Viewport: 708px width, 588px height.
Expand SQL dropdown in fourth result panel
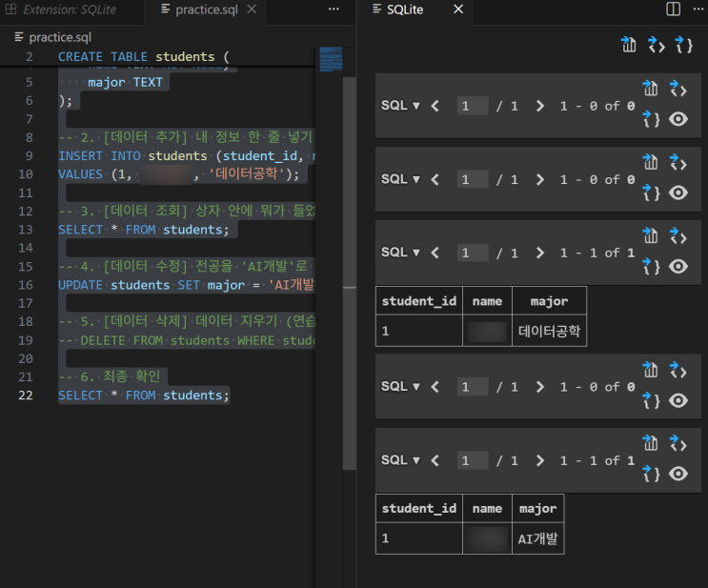tap(400, 387)
